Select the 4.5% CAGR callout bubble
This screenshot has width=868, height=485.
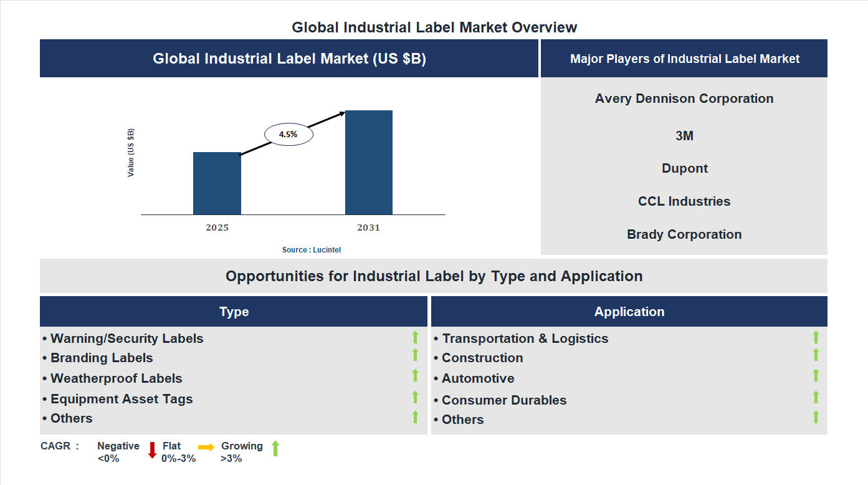[x=289, y=133]
